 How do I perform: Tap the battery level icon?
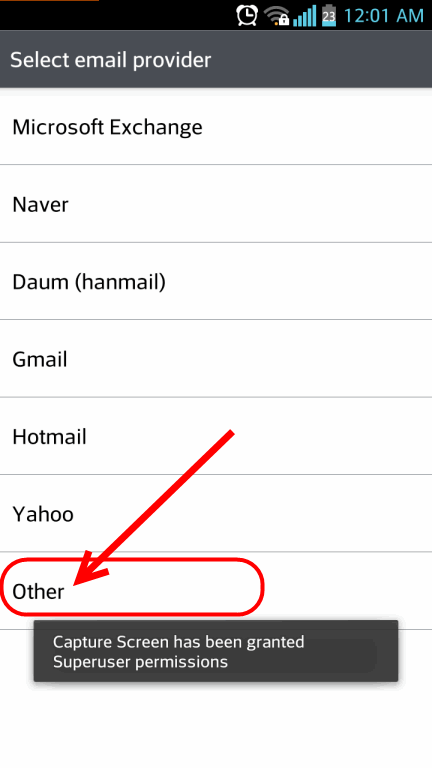coord(329,16)
